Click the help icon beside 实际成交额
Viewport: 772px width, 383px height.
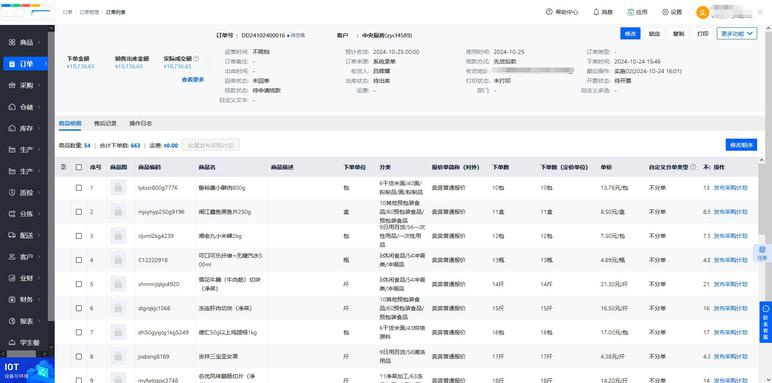click(196, 59)
